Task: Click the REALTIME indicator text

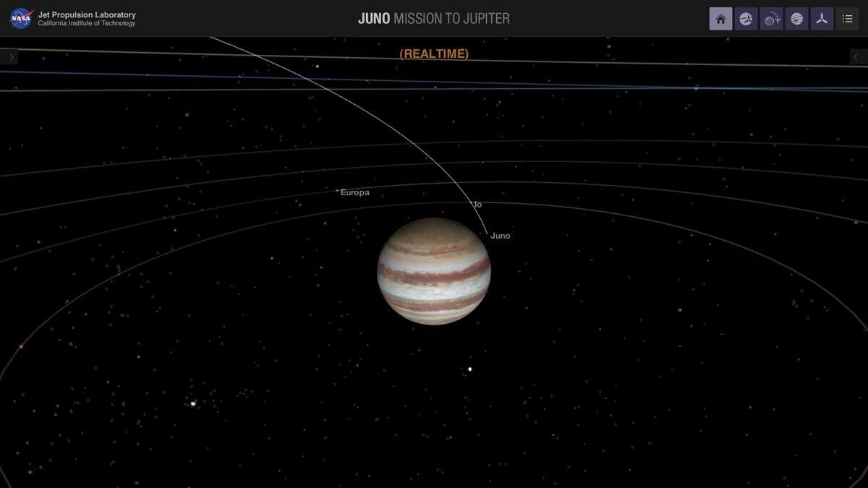Action: 434,54
